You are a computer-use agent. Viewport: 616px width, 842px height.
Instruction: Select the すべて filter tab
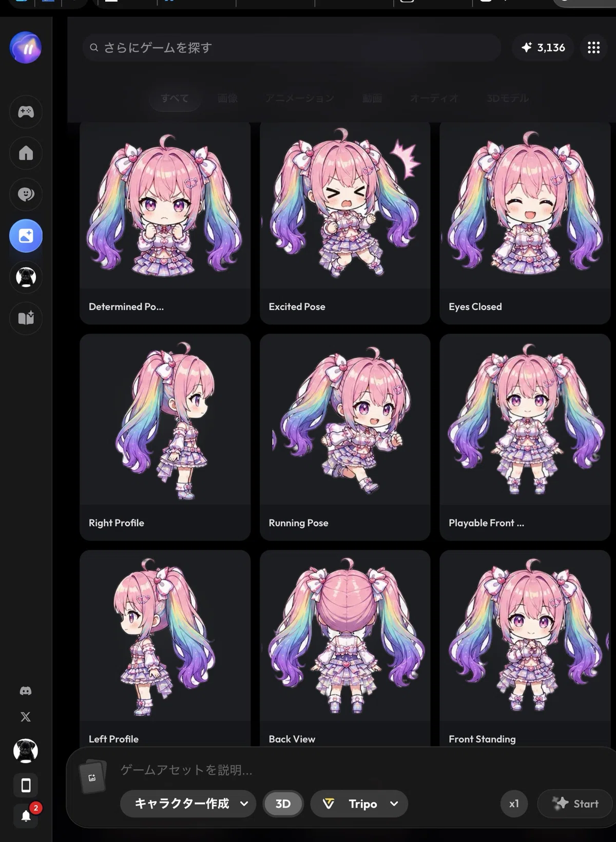click(175, 98)
